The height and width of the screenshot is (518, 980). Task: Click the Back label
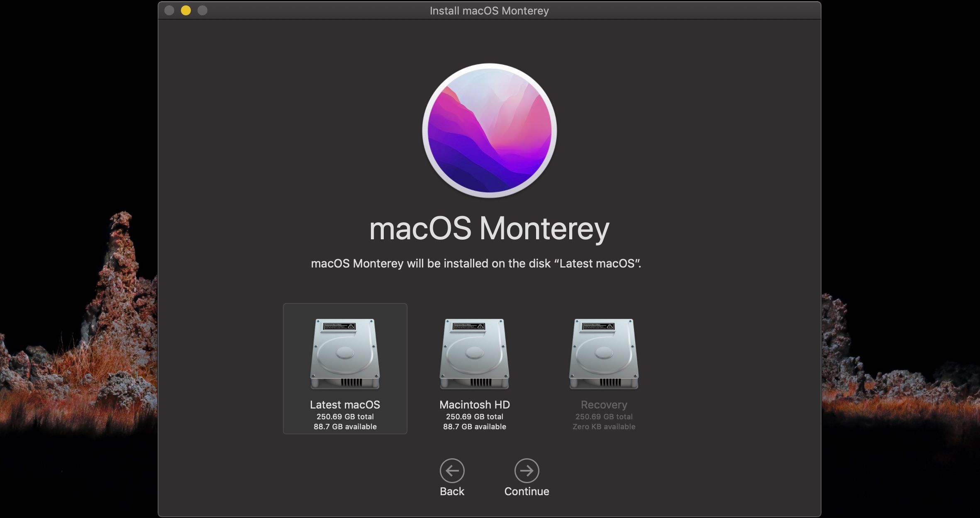coord(452,491)
